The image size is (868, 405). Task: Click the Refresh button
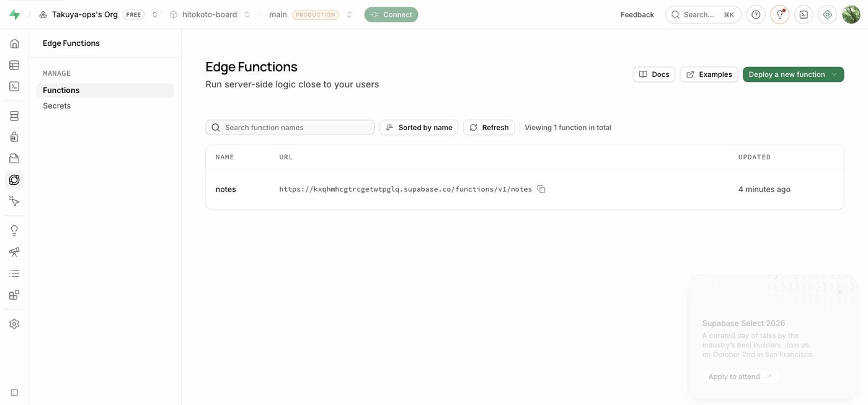click(x=489, y=127)
